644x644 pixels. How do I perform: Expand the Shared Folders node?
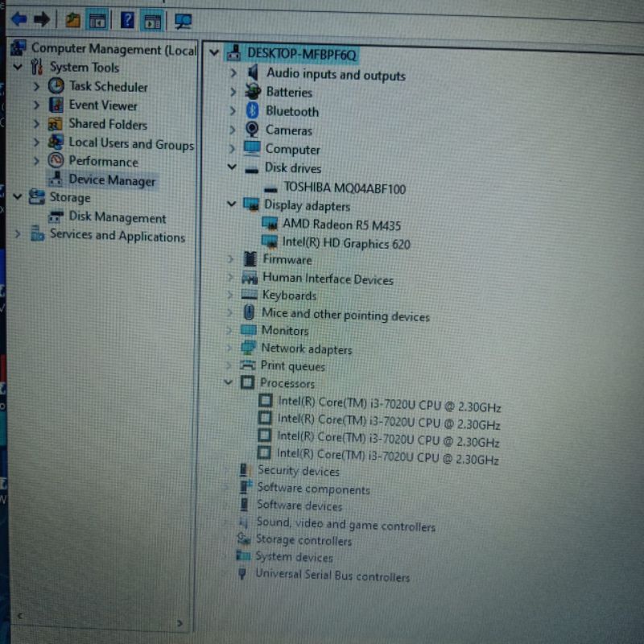click(x=36, y=123)
